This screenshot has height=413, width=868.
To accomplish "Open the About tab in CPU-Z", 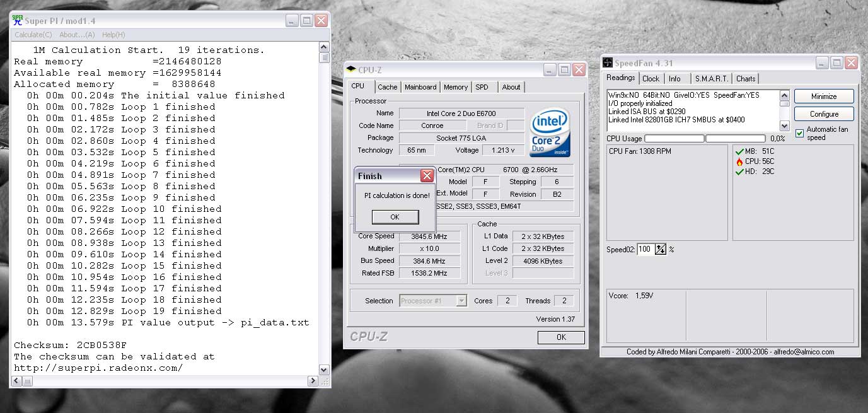I will [x=511, y=87].
